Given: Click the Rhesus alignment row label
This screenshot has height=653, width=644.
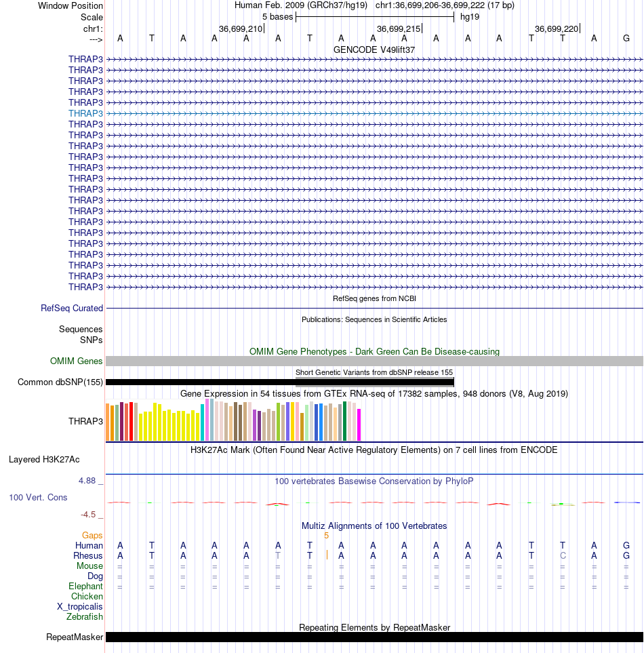Looking at the screenshot, I should pyautogui.click(x=88, y=556).
